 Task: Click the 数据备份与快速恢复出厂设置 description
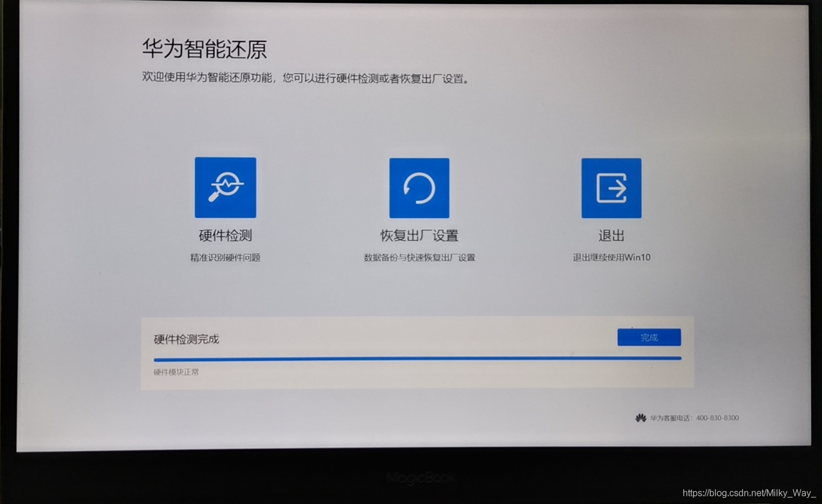point(419,257)
